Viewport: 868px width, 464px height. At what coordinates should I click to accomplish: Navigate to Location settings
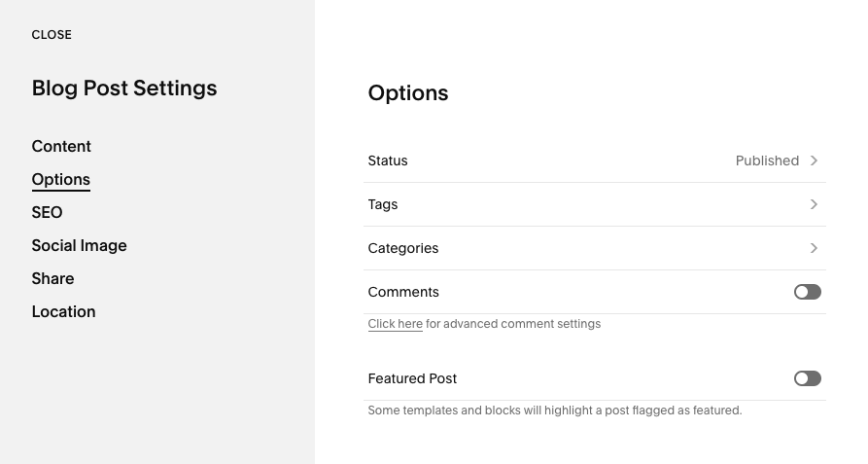(63, 312)
